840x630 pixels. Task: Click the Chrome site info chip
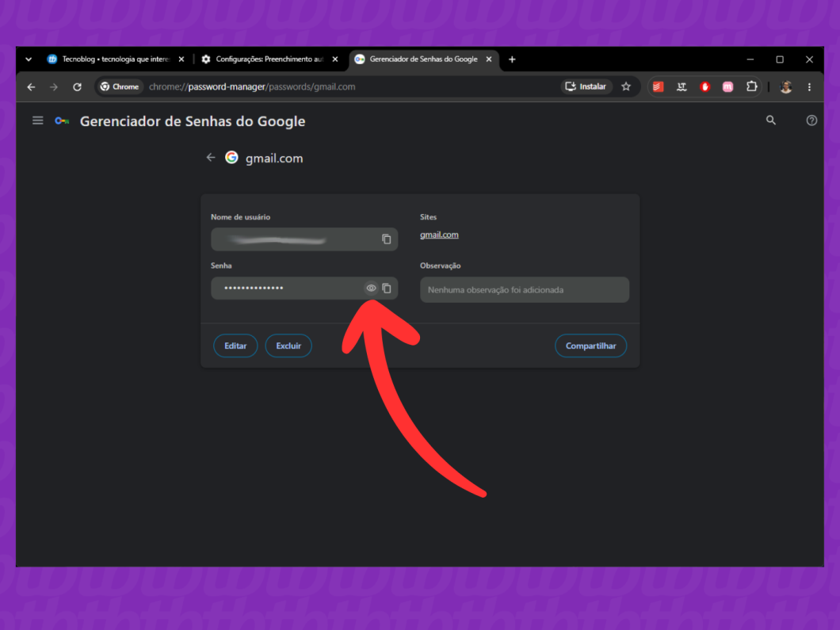coord(120,87)
